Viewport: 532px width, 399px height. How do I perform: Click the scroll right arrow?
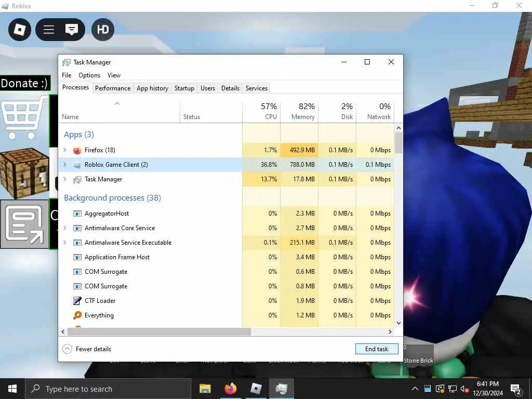pyautogui.click(x=390, y=331)
